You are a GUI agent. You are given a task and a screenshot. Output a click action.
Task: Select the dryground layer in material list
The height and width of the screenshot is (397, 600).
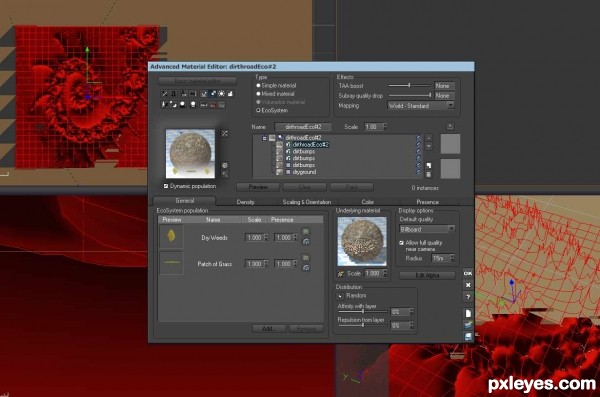point(304,172)
